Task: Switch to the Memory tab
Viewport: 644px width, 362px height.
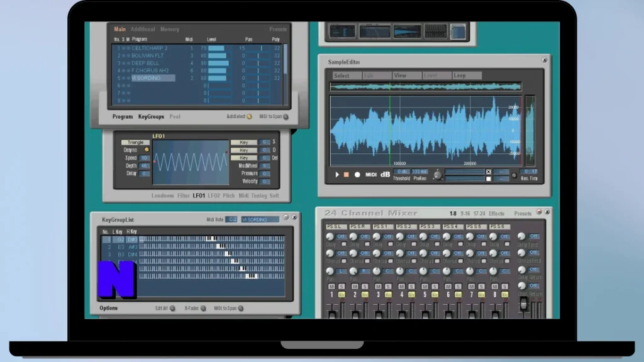Action: pos(170,30)
